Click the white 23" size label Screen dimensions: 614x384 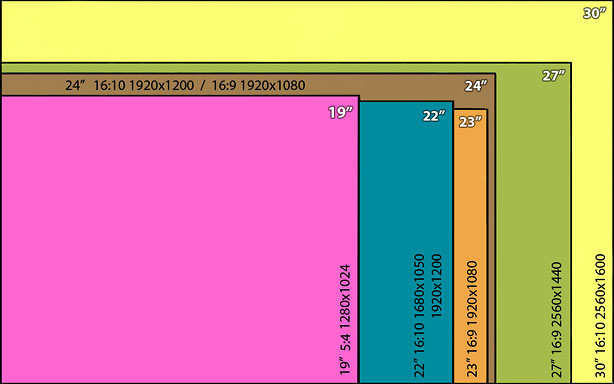pyautogui.click(x=470, y=122)
